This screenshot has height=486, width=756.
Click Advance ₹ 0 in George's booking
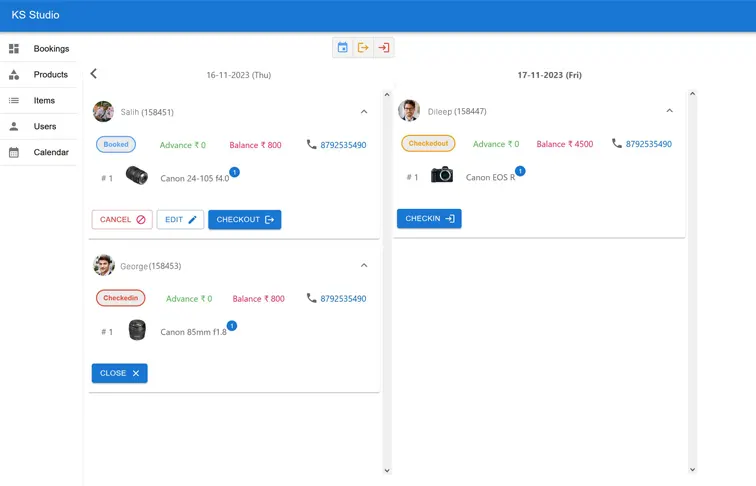[189, 298]
